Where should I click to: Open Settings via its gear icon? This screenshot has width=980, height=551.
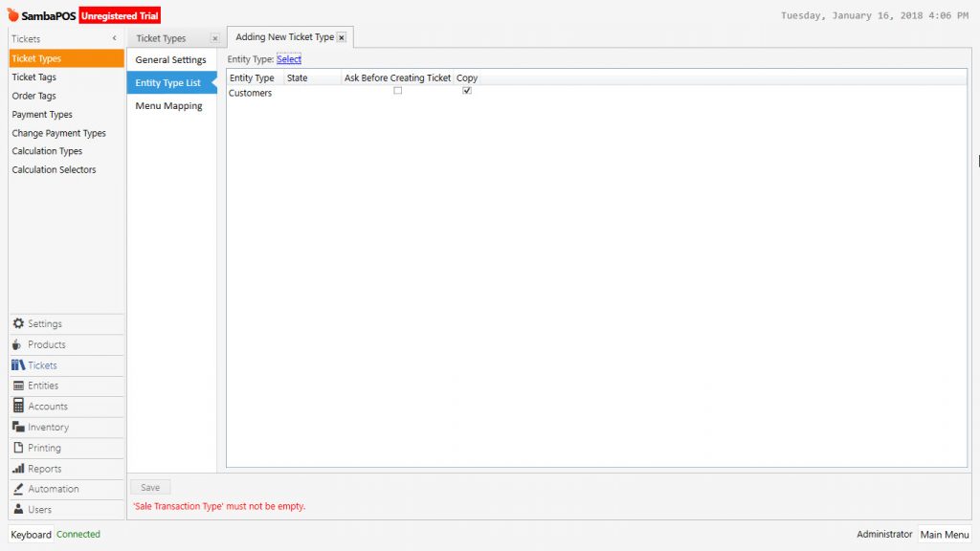(19, 323)
